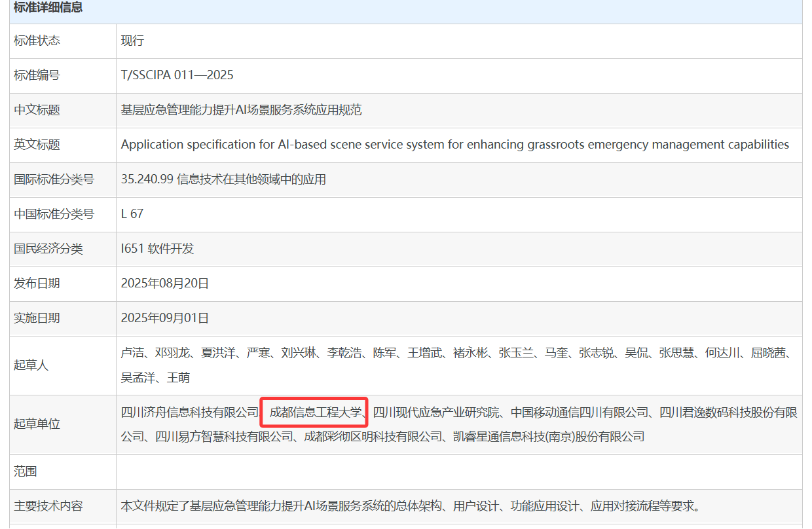Click 四川济舟信息科技有限公司 in drafting units
The height and width of the screenshot is (529, 812).
[x=190, y=412]
